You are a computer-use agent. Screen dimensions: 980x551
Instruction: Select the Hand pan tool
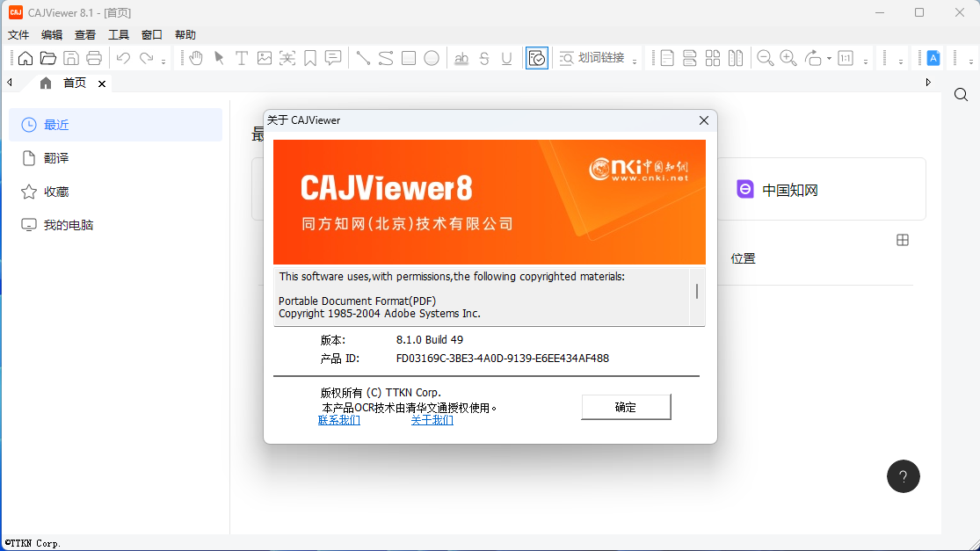pos(196,58)
